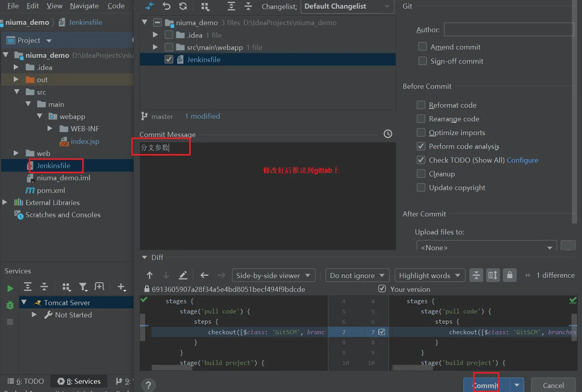This screenshot has width=582, height=392.
Task: Open Commit button dropdown arrow
Action: [517, 385]
